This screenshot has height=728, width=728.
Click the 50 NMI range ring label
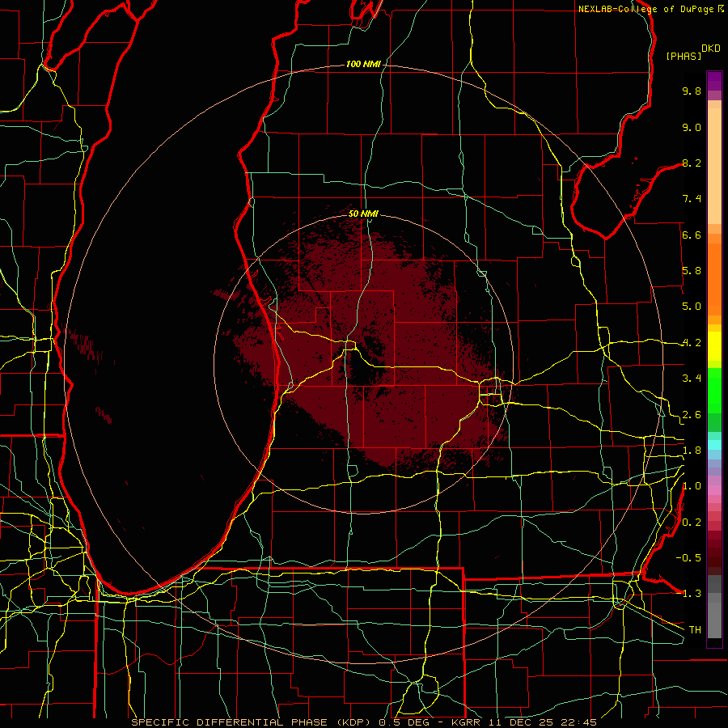(363, 214)
